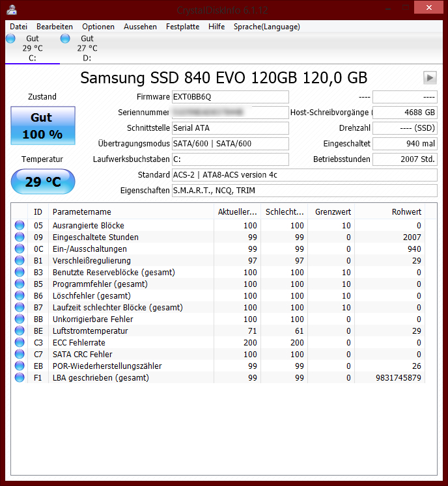
Task: Select the SATA CRC Fehler parameter name
Action: (83, 355)
